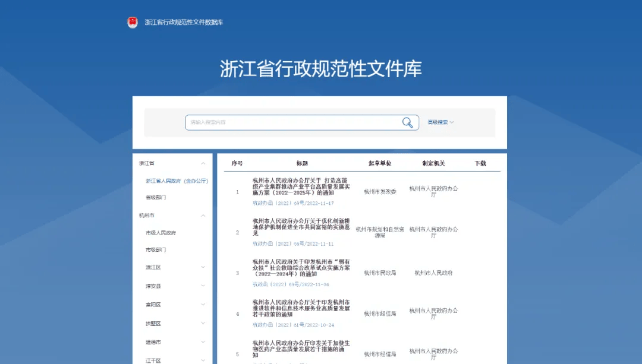Image resolution: width=642 pixels, height=364 pixels.
Task: Open document 4 about 软件和信息技术服务业
Action: (301, 308)
